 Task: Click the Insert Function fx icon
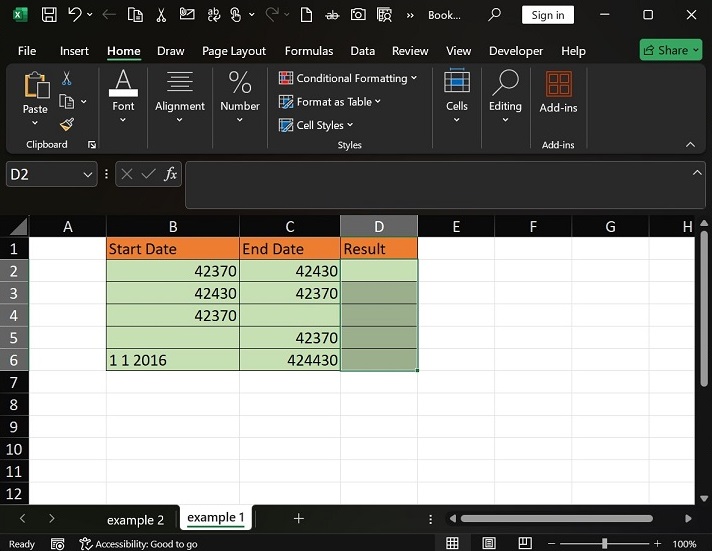click(x=171, y=174)
